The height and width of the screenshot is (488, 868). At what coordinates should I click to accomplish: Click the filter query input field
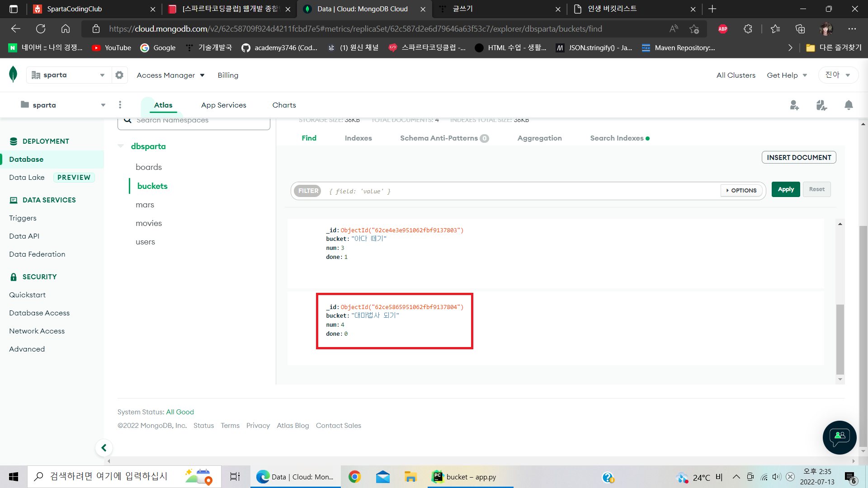pyautogui.click(x=520, y=191)
